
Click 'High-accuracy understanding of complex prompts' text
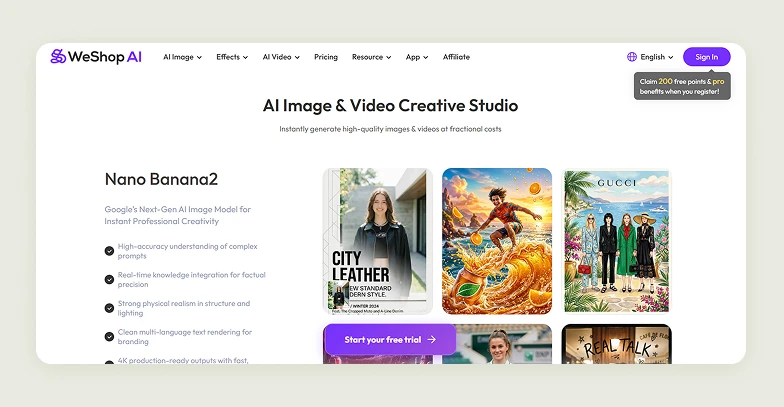point(188,251)
